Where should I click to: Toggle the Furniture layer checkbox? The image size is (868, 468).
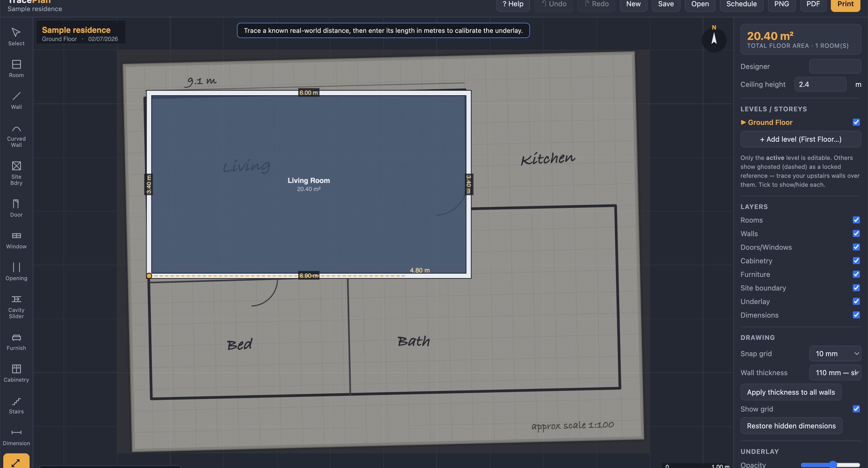pyautogui.click(x=856, y=274)
